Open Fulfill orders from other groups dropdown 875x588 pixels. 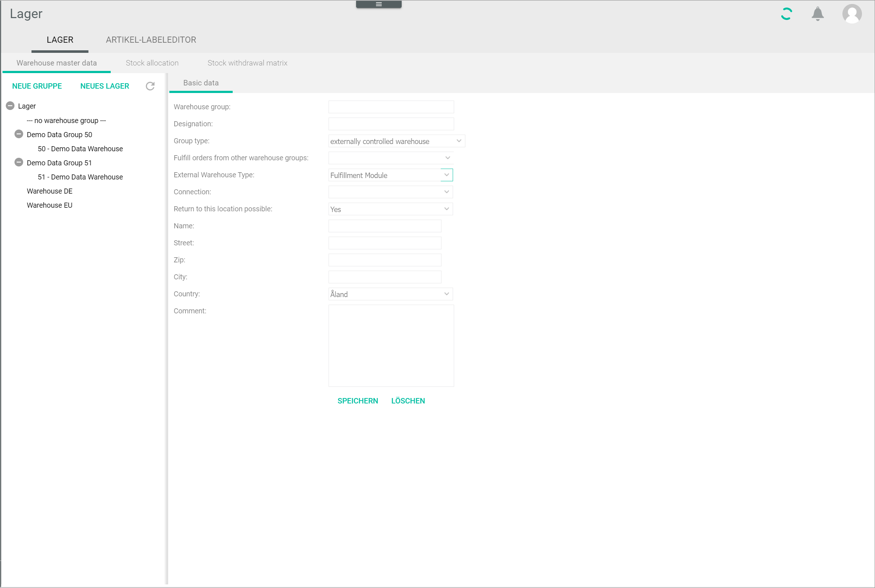[x=391, y=158]
